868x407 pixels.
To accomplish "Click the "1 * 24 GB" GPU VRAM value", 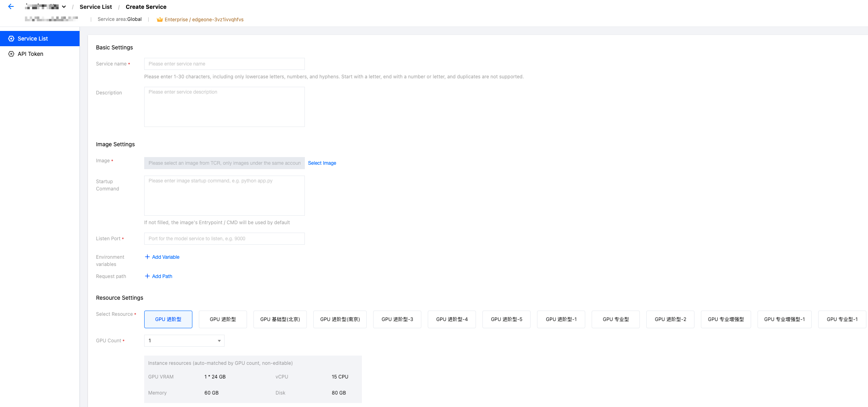I will pyautogui.click(x=215, y=377).
